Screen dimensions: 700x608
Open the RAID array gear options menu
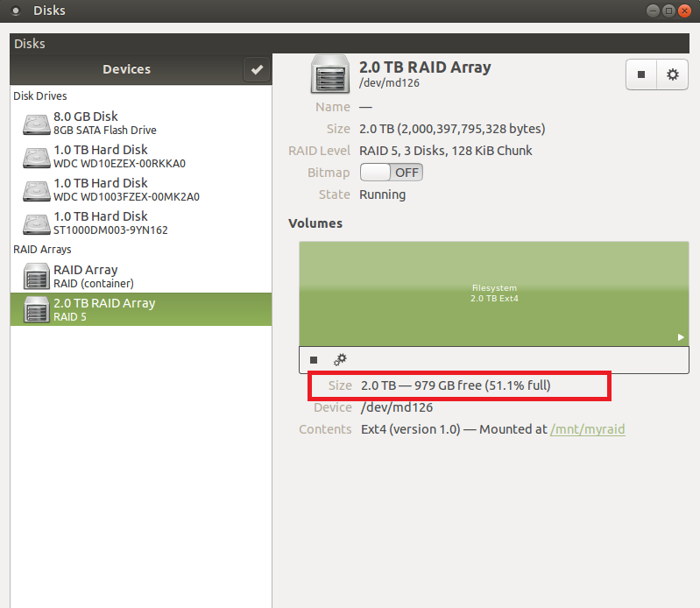click(672, 74)
